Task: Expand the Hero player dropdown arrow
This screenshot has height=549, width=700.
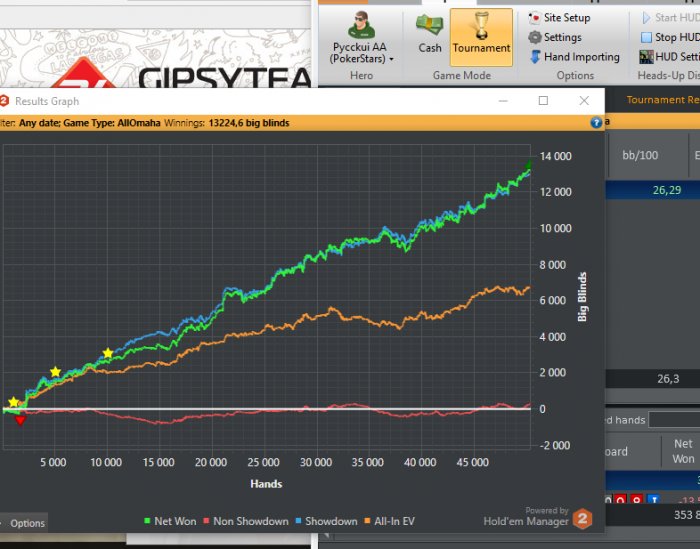Action: [x=392, y=59]
